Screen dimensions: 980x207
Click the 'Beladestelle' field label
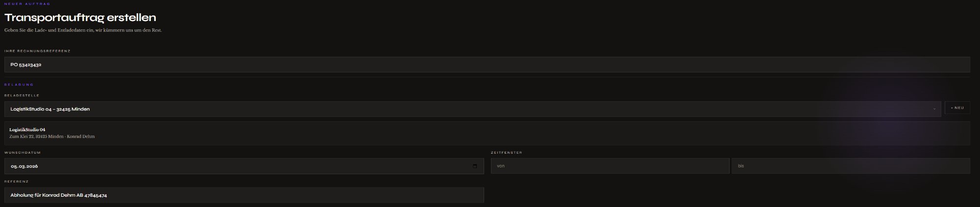(x=22, y=95)
